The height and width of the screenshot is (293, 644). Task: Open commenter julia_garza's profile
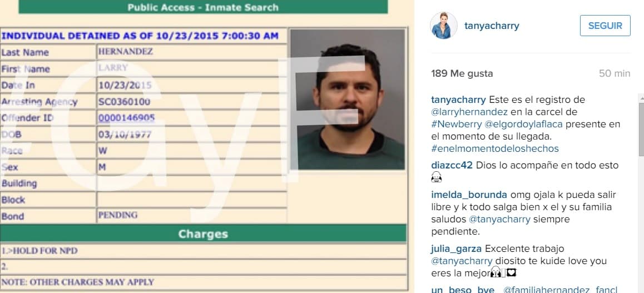pyautogui.click(x=456, y=249)
